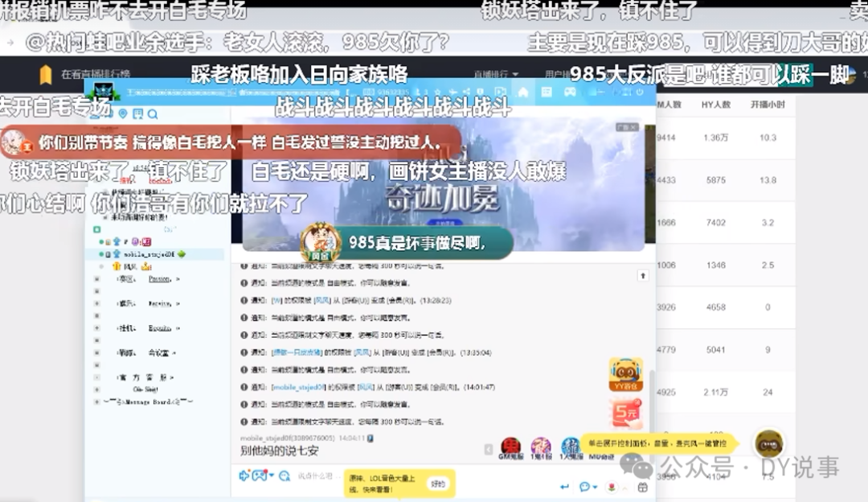Click the chat bubble icon in input bar
This screenshot has width=868, height=502.
tap(584, 487)
